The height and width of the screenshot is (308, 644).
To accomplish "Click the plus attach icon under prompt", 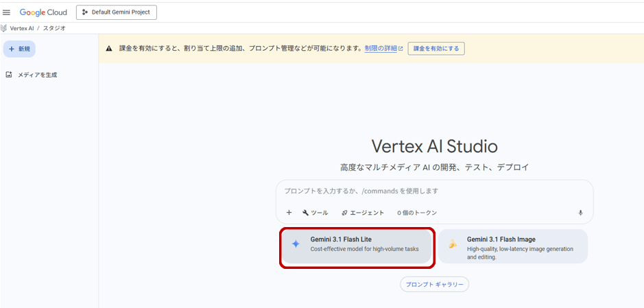I will [289, 213].
